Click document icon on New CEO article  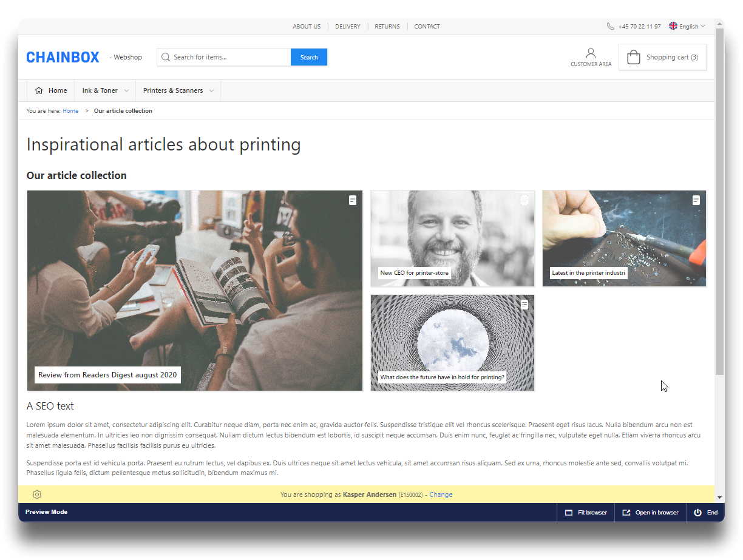525,200
